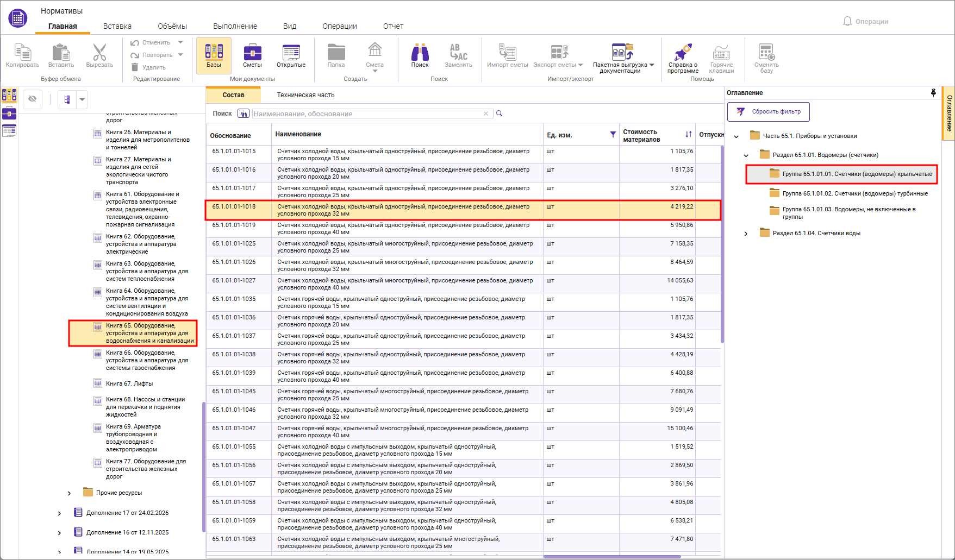Viewport: 955px width, 560px height.
Task: Select Книга 67. Лифты in tree
Action: pyautogui.click(x=129, y=383)
